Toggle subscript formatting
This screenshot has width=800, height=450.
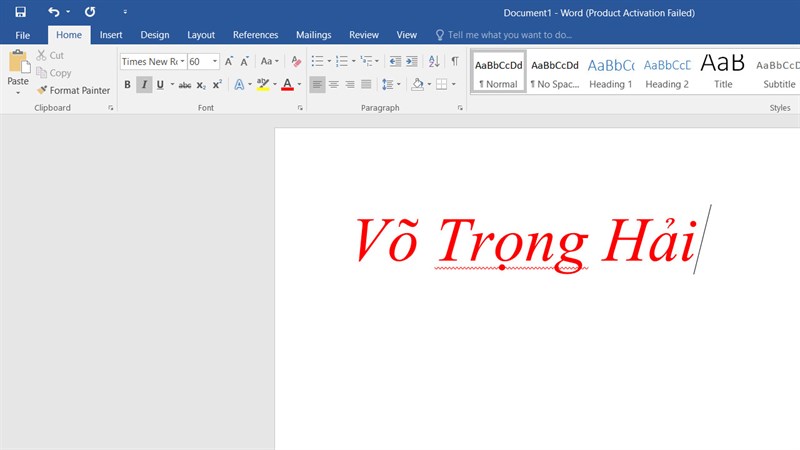point(201,85)
